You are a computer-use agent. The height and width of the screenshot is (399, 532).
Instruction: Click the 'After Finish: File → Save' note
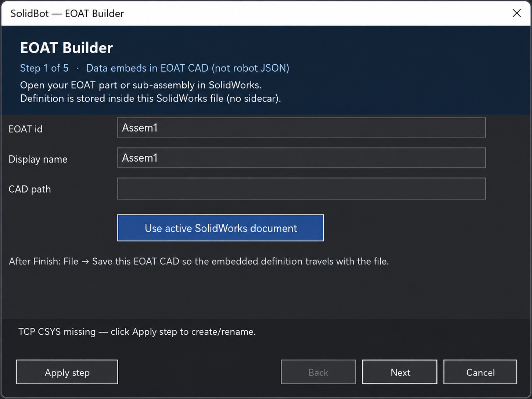(x=199, y=261)
